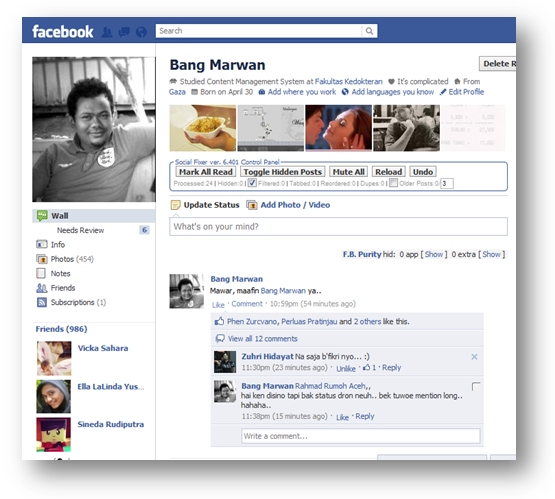Click the Update Status note icon
This screenshot has width=555, height=499.
(176, 205)
